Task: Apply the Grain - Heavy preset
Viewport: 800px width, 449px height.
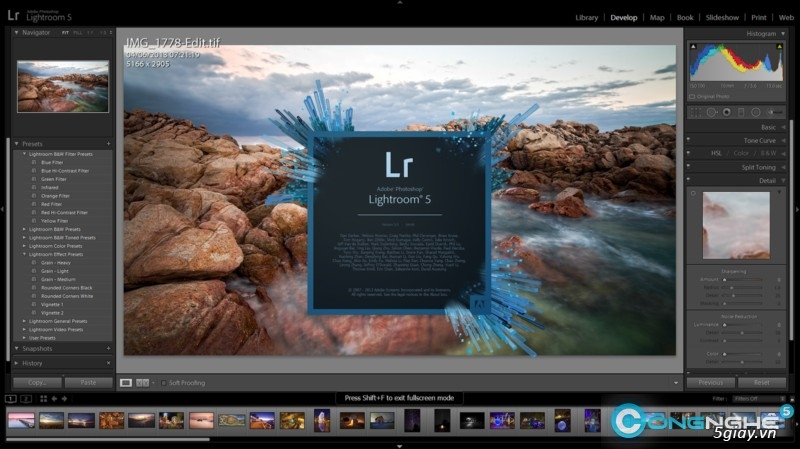Action: point(56,263)
